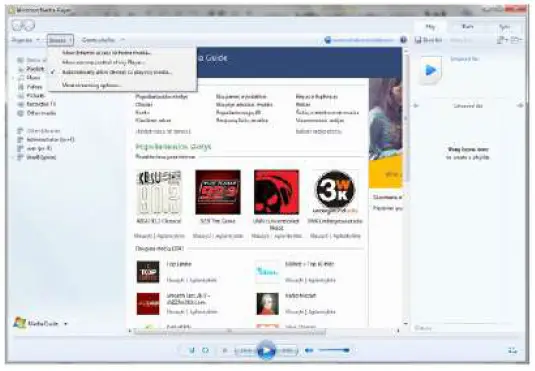The height and width of the screenshot is (371, 535).
Task: Click the back and forward navigation arrows
Action: (23, 25)
